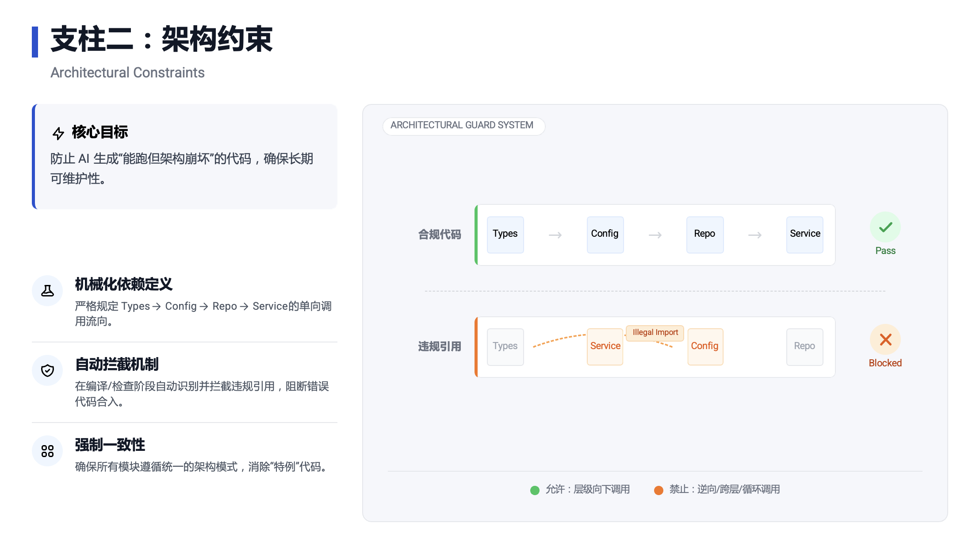This screenshot has width=980, height=546.
Task: Click the green legend dot for 允许
Action: [x=535, y=490]
